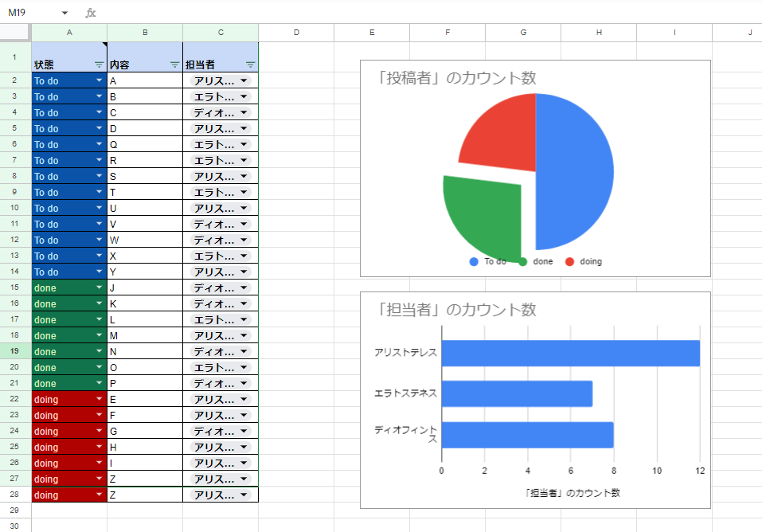Click the 状態 header cell
Viewport: 762px width, 532px height.
pyautogui.click(x=69, y=57)
